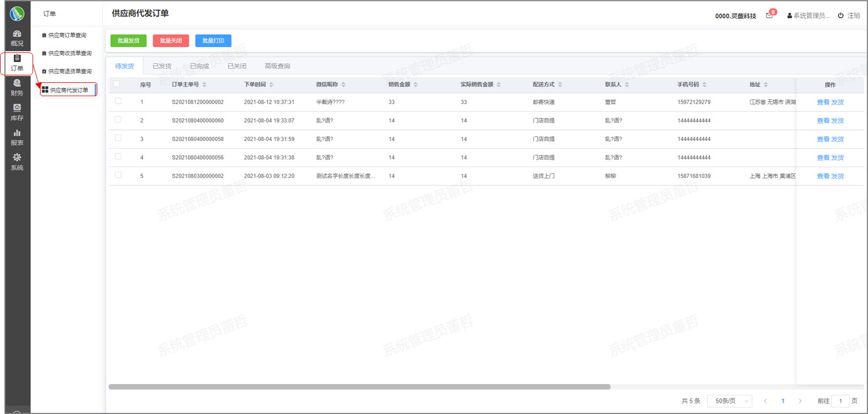Check the box for order S2021081200000002

pyautogui.click(x=118, y=101)
